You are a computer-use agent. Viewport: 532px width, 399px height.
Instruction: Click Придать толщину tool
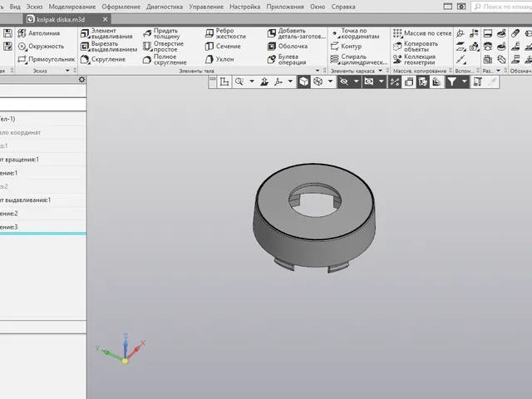(161, 33)
